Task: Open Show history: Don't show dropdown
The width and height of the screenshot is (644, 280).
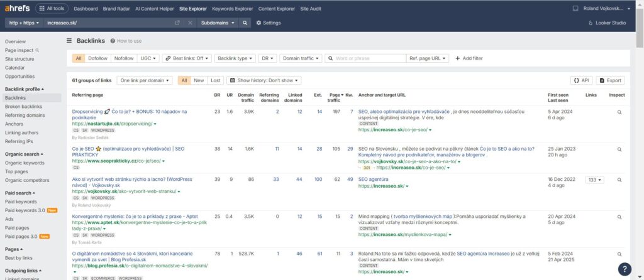Action: point(264,80)
